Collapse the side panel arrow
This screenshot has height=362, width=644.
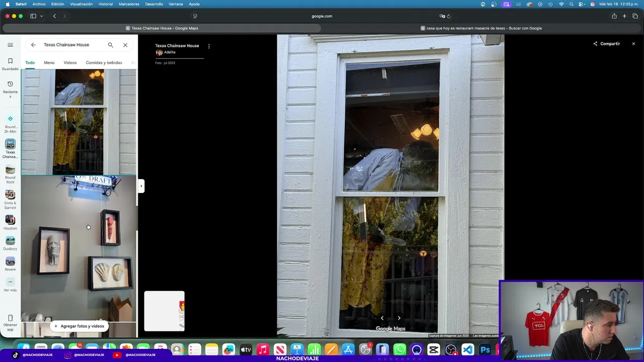point(141,186)
